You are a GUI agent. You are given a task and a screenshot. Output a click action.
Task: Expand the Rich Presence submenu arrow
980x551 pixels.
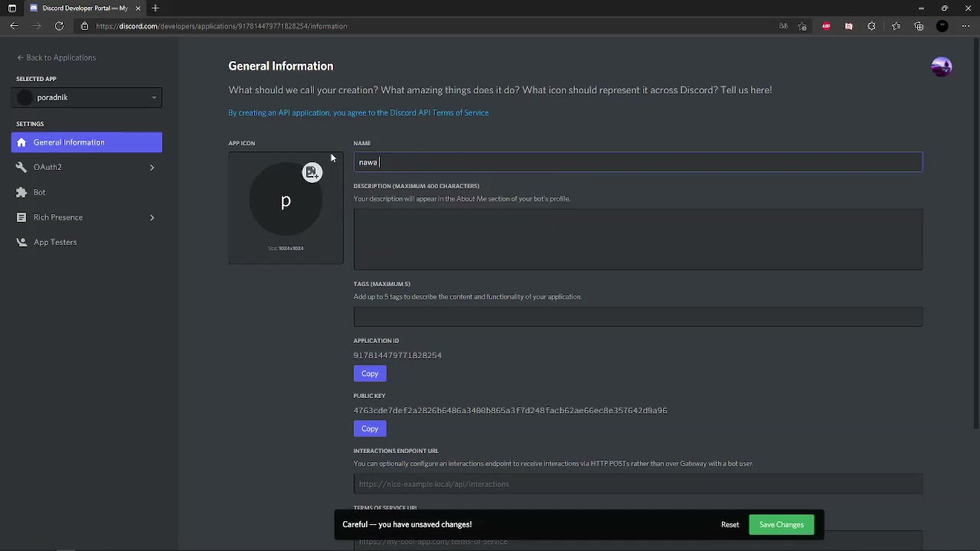(152, 217)
